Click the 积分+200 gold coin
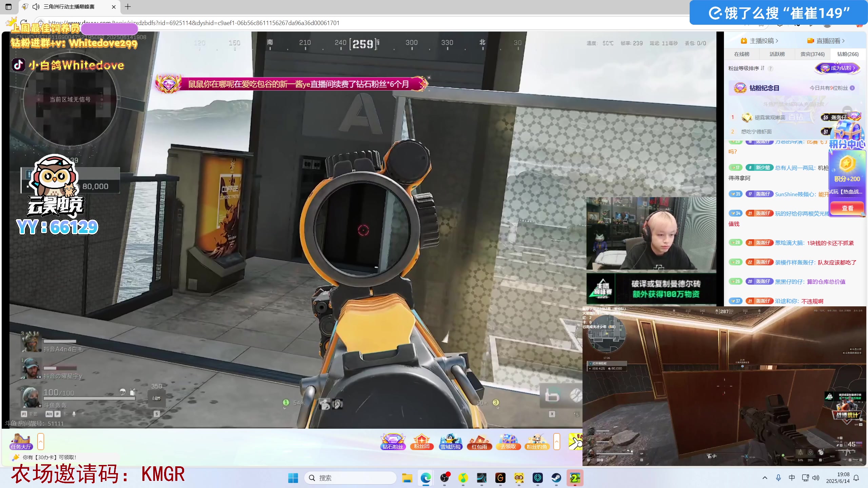Image resolution: width=868 pixels, height=488 pixels. point(847,164)
